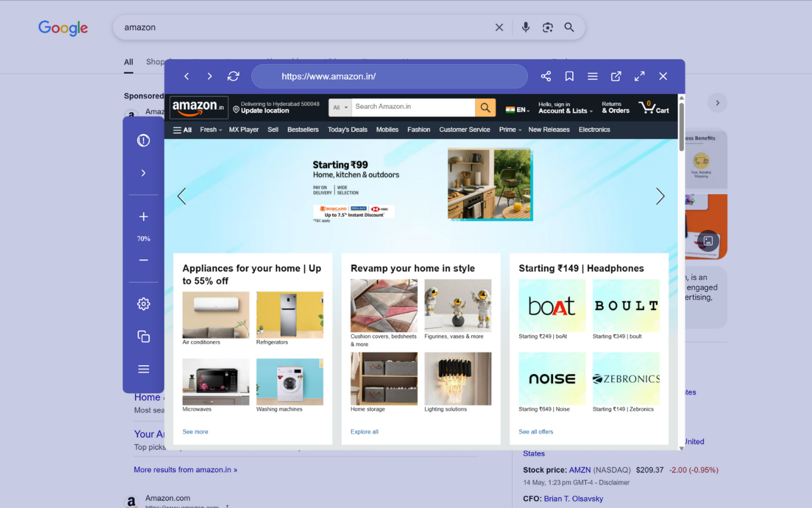Open Air conditioners thumbnail

pyautogui.click(x=216, y=314)
